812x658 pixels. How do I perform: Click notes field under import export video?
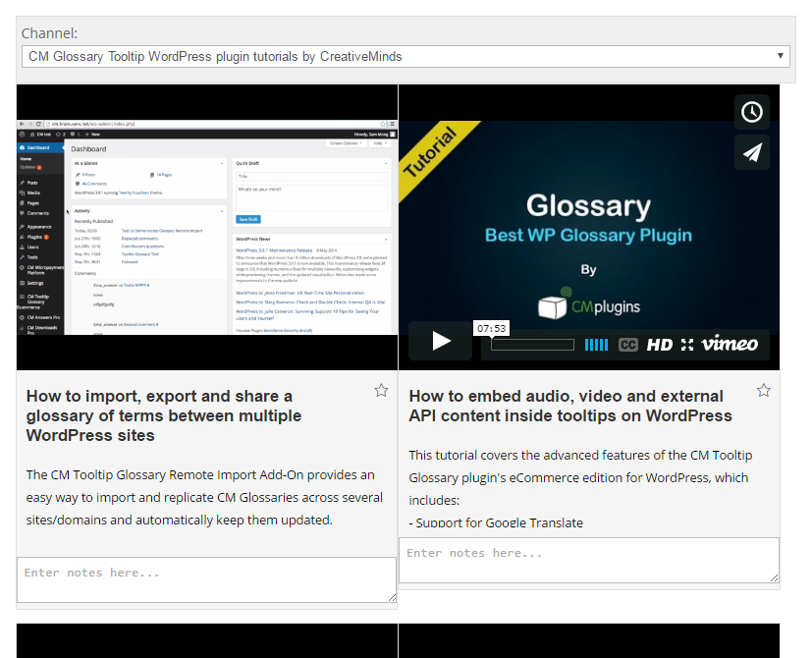click(x=206, y=579)
